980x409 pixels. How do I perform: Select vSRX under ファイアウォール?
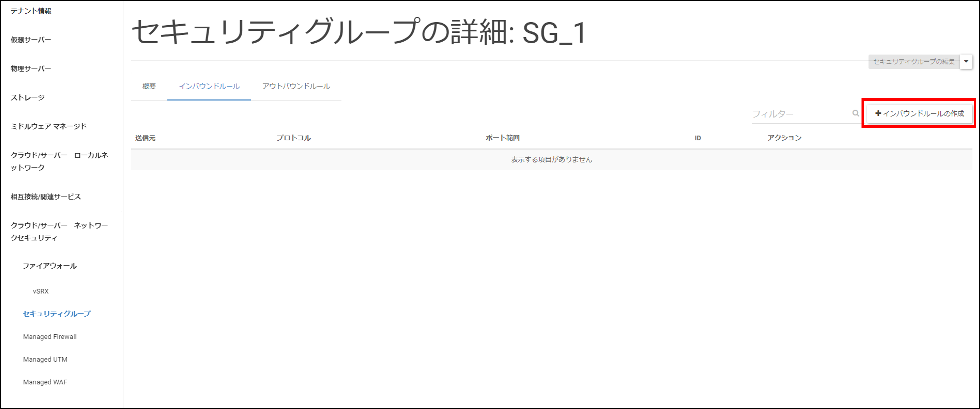(x=41, y=291)
